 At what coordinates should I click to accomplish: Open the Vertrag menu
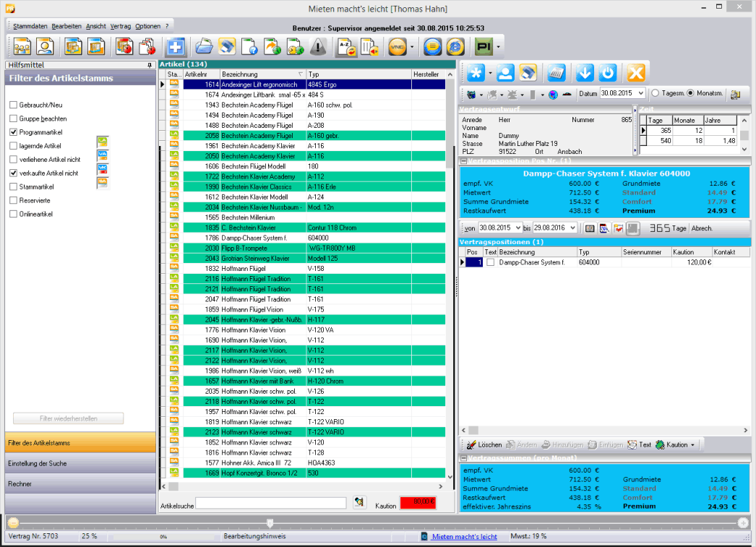pos(121,26)
